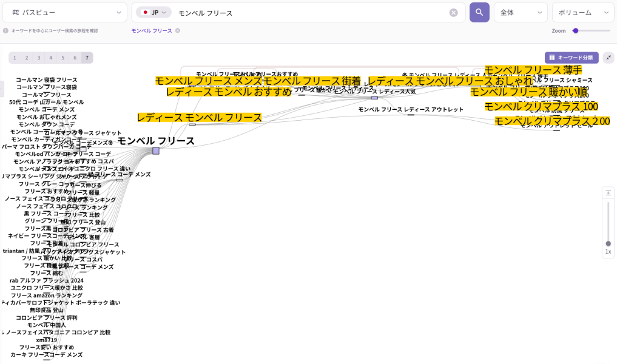Select depth level 6 tab
Screen dimensions: 617x364
point(75,58)
